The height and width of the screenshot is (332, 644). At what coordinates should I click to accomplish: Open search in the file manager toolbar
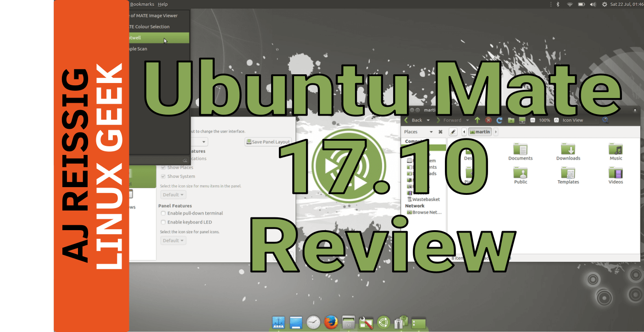click(x=605, y=120)
